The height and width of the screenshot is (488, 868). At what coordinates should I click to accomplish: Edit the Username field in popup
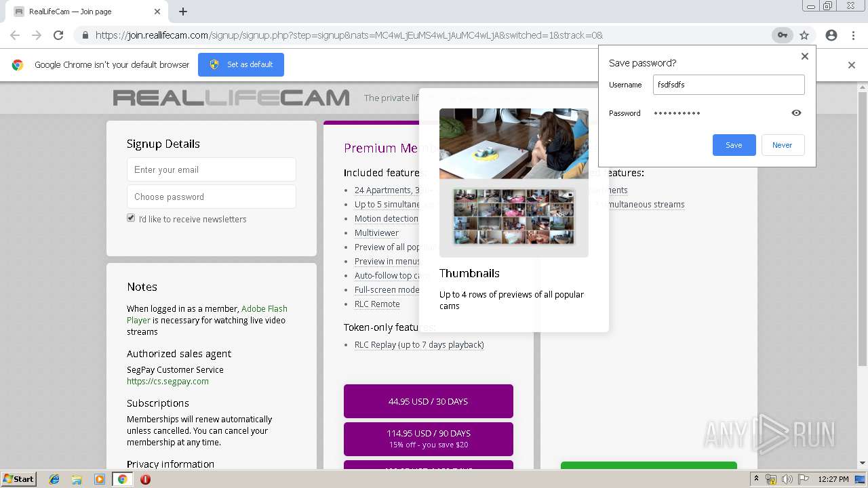[x=729, y=85]
